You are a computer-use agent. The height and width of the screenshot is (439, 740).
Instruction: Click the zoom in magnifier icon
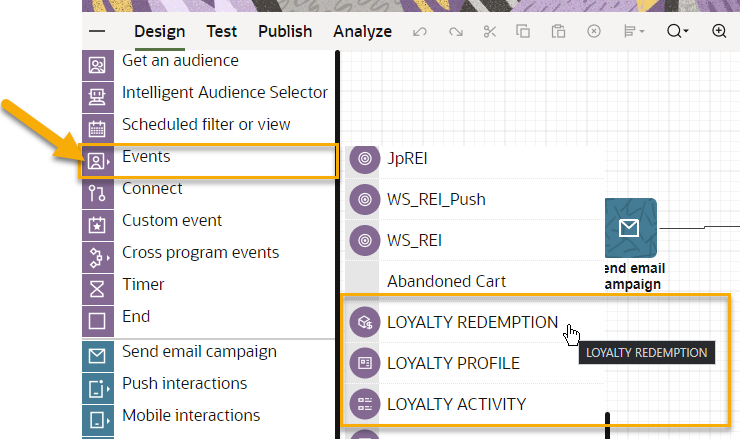point(719,31)
